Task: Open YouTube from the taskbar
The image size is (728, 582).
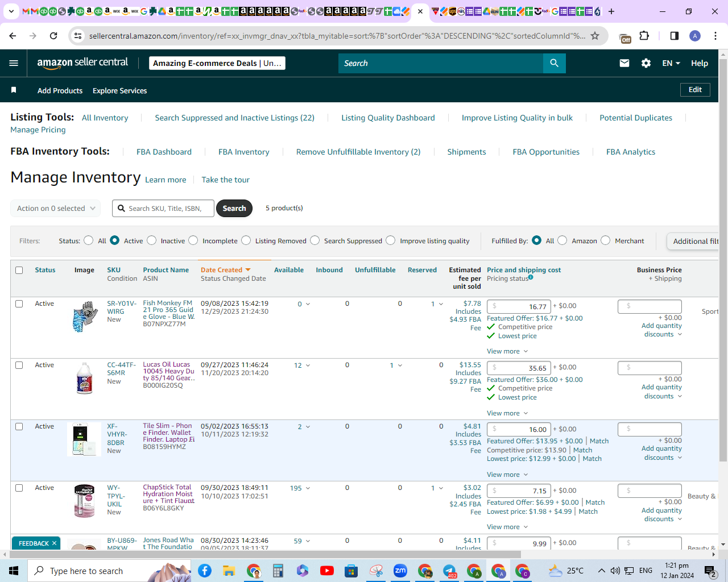Action: [327, 571]
